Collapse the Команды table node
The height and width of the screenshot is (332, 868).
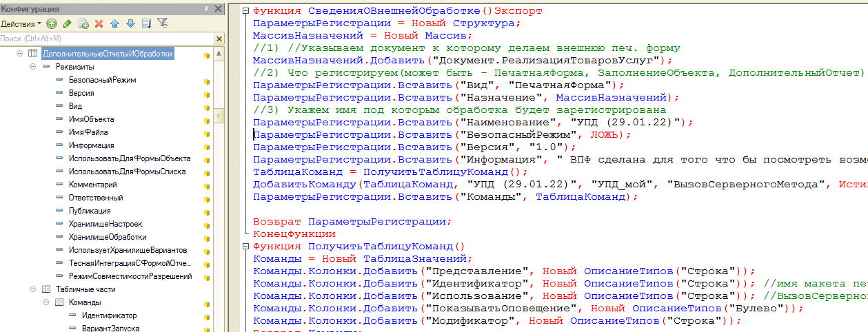tap(46, 302)
